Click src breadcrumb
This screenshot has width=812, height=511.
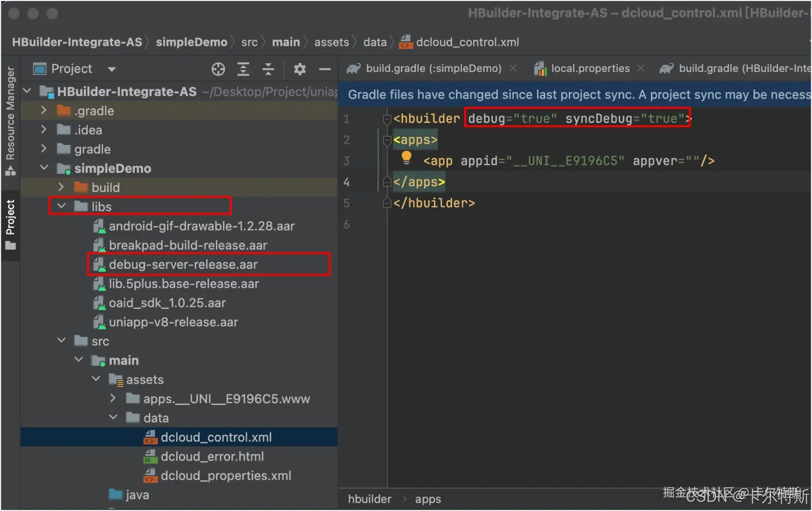click(x=249, y=42)
